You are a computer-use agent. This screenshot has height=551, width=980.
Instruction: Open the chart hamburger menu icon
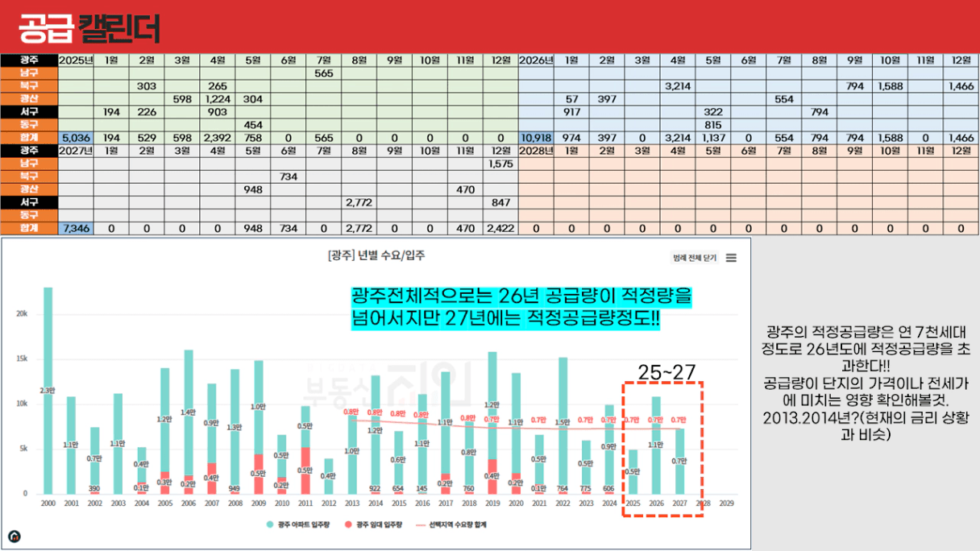tap(731, 258)
